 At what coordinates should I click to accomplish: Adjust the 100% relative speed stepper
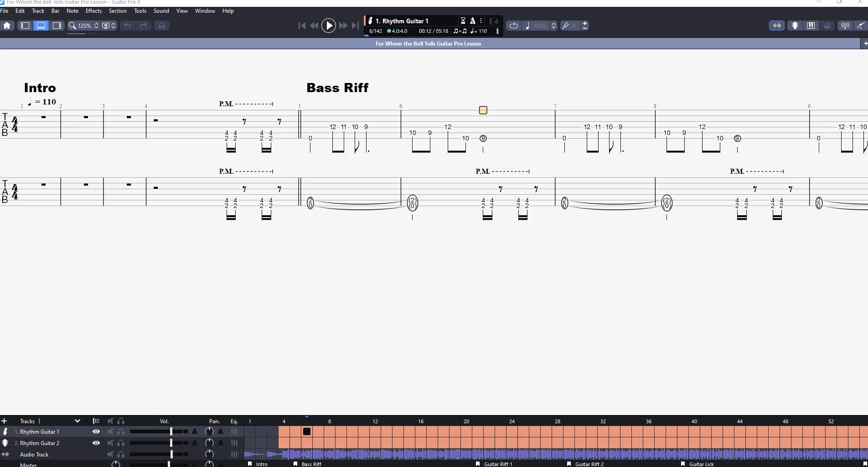(553, 26)
